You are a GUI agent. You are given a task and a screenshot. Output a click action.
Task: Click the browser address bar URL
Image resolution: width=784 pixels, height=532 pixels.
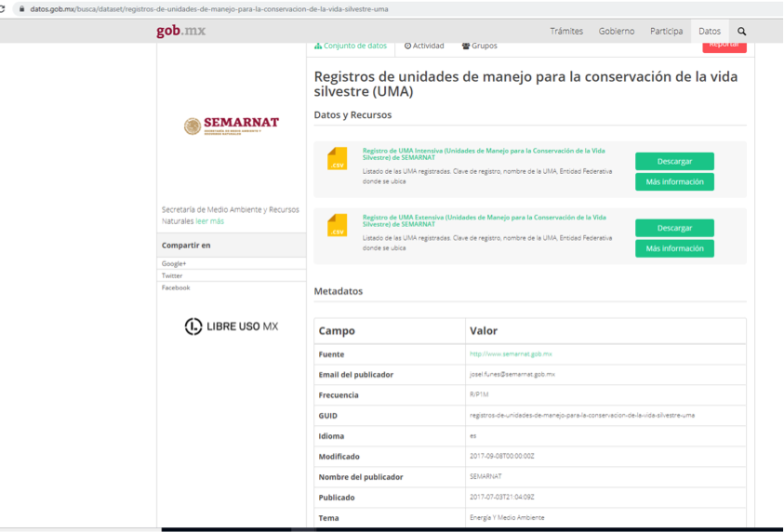[x=209, y=9]
